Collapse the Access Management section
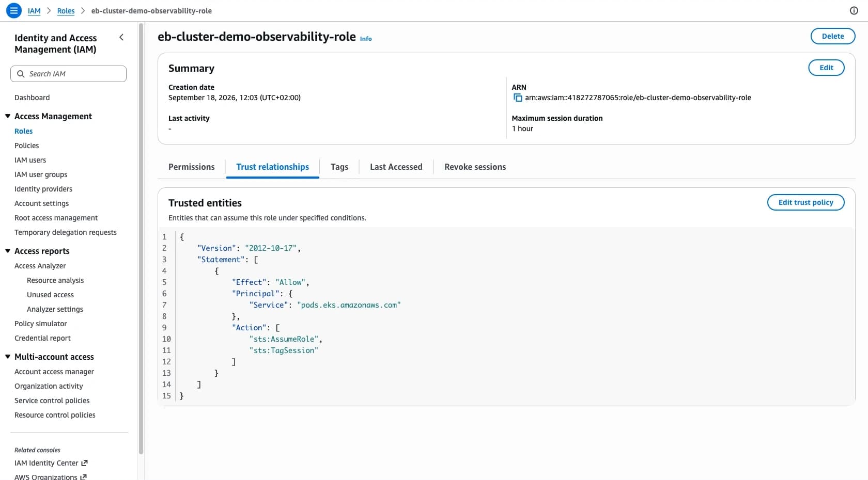The image size is (868, 480). click(x=8, y=116)
